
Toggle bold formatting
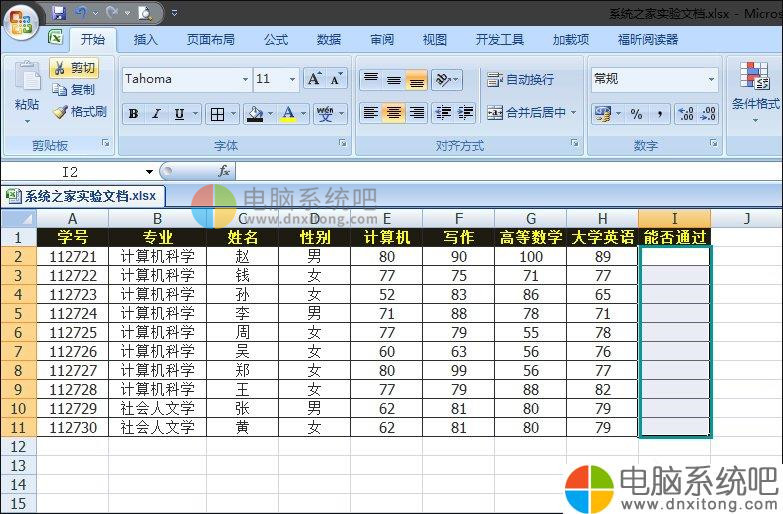coord(133,114)
